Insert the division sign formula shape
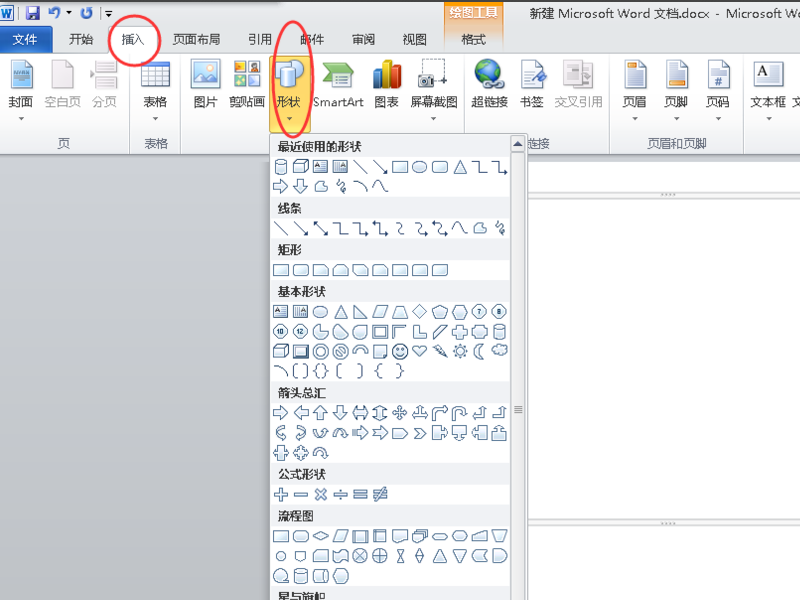Screen dimensions: 800x600 click(x=340, y=494)
